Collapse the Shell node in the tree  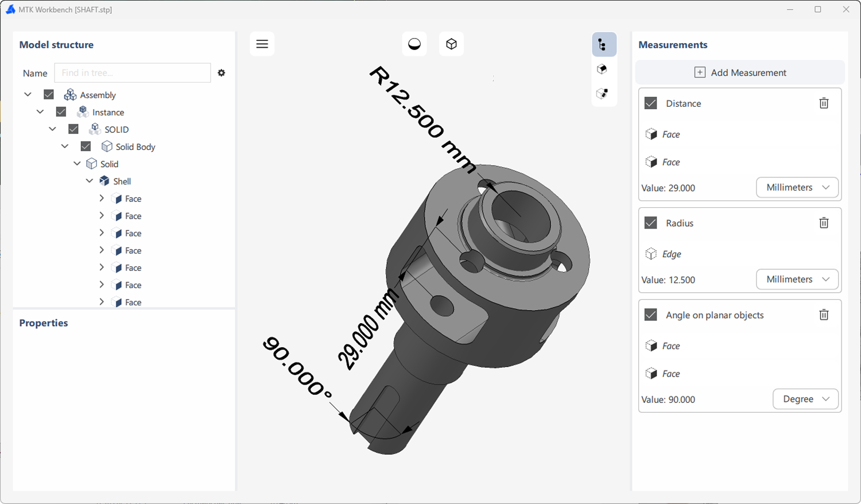pyautogui.click(x=90, y=181)
